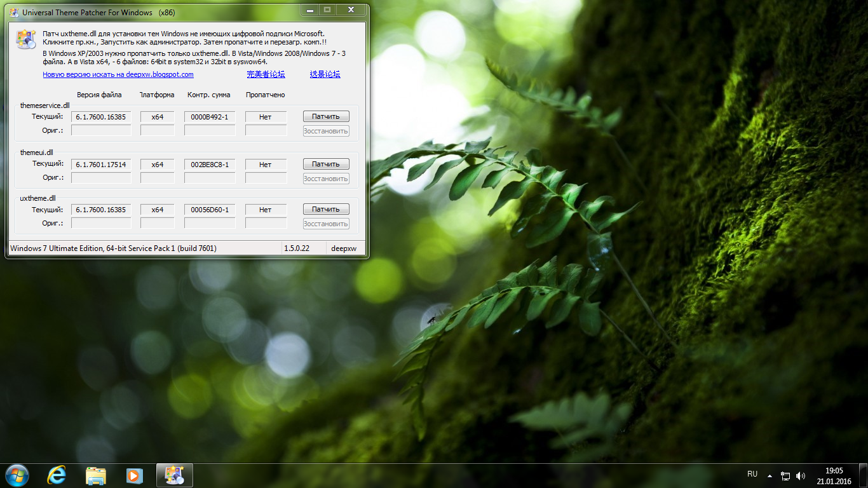
Task: Launch Internet Explorer from the taskbar
Action: point(57,475)
